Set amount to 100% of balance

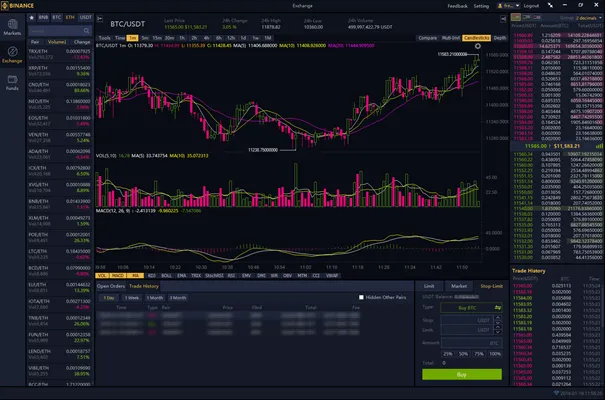495,354
